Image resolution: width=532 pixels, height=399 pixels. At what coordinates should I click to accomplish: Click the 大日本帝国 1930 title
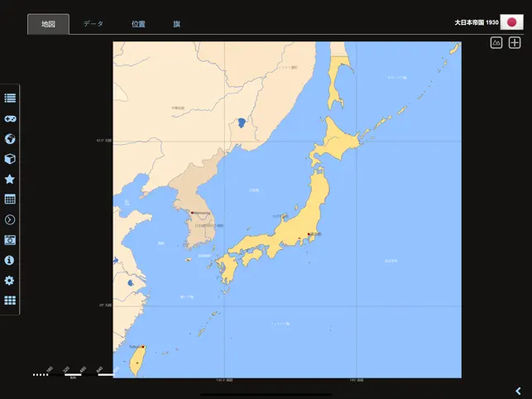coord(477,22)
